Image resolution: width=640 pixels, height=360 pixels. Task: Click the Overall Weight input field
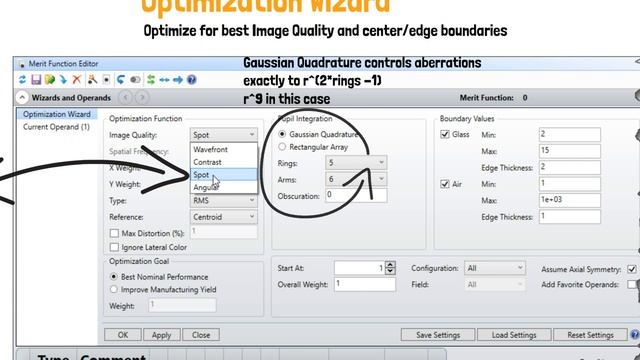(x=365, y=284)
